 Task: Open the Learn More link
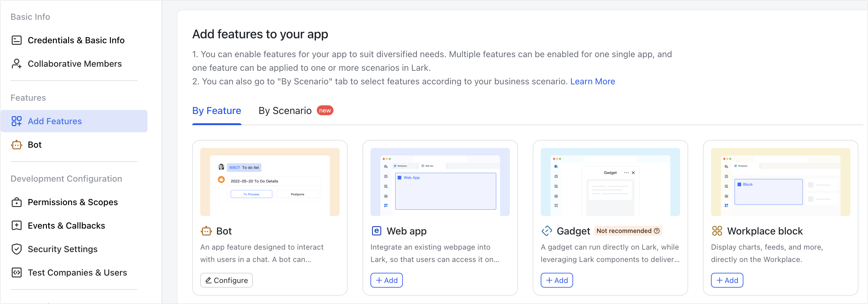[592, 81]
